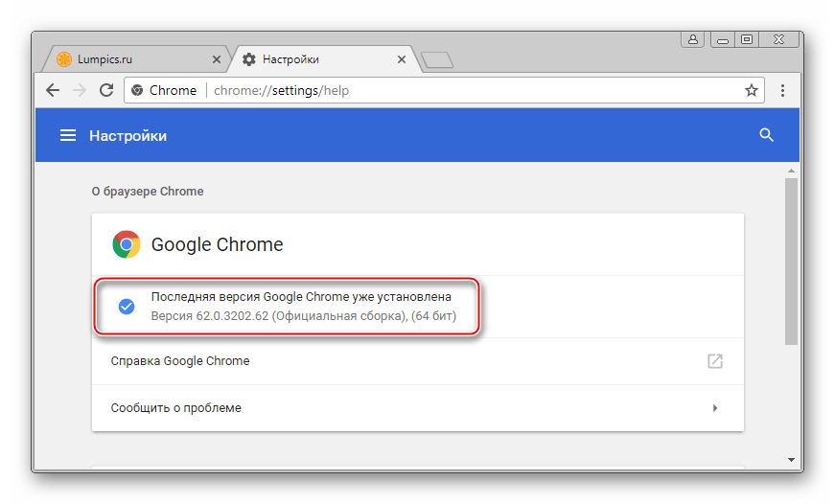Click the blue update checkmark icon
This screenshot has width=835, height=504.
pyautogui.click(x=126, y=306)
